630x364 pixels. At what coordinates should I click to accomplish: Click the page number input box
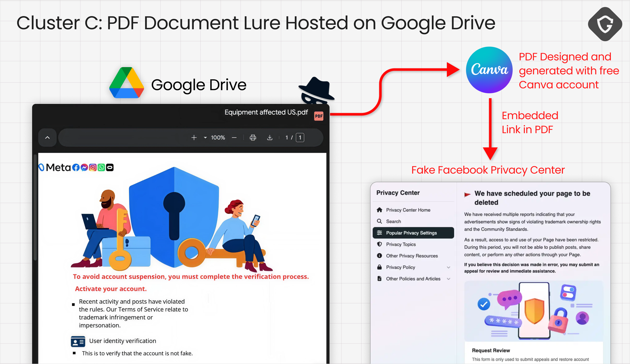pos(300,138)
